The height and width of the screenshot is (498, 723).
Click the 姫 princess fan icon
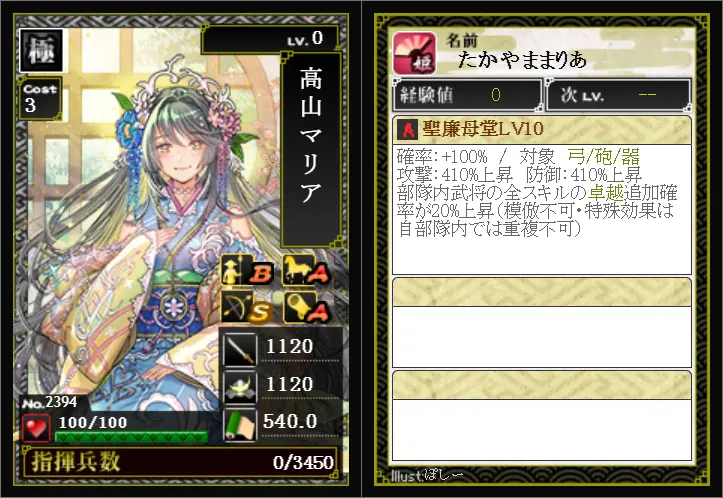click(x=415, y=53)
